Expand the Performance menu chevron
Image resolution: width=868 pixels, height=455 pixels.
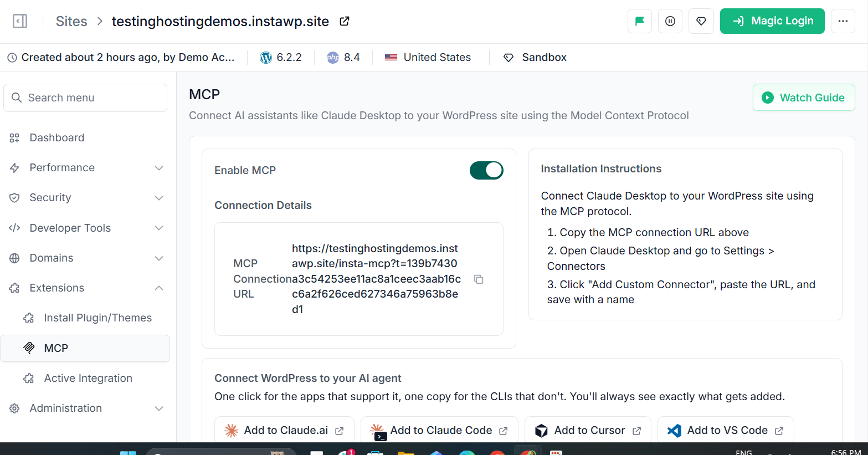pyautogui.click(x=159, y=168)
